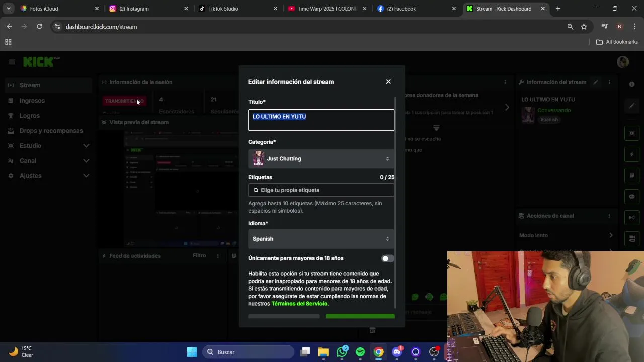Click the zoom magnifier icon in address bar
This screenshot has width=644, height=362.
[570, 27]
